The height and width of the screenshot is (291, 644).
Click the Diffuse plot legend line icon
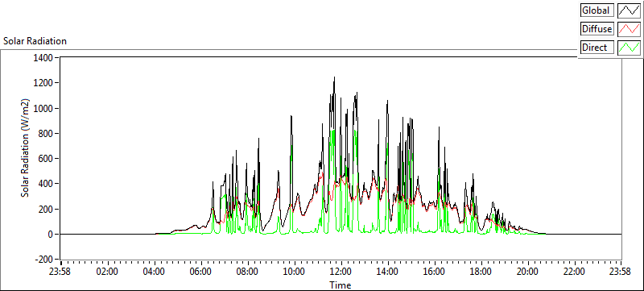coord(629,29)
